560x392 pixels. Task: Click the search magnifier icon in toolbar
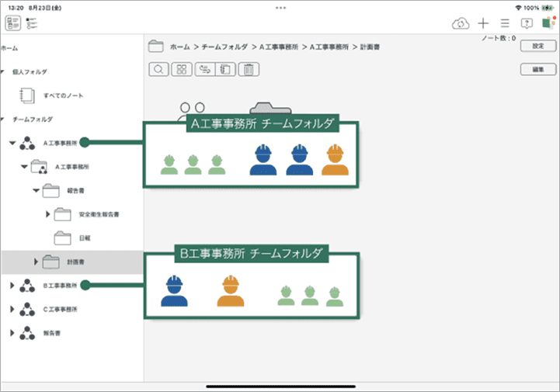(158, 70)
